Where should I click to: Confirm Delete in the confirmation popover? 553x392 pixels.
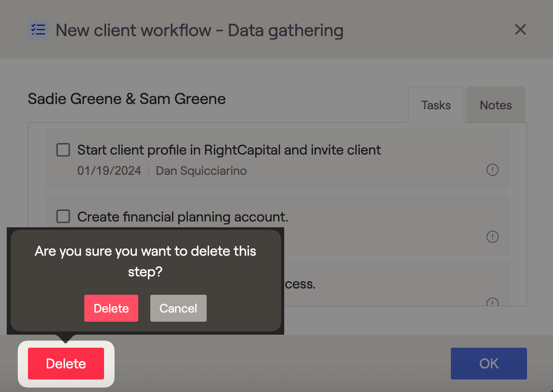point(111,308)
